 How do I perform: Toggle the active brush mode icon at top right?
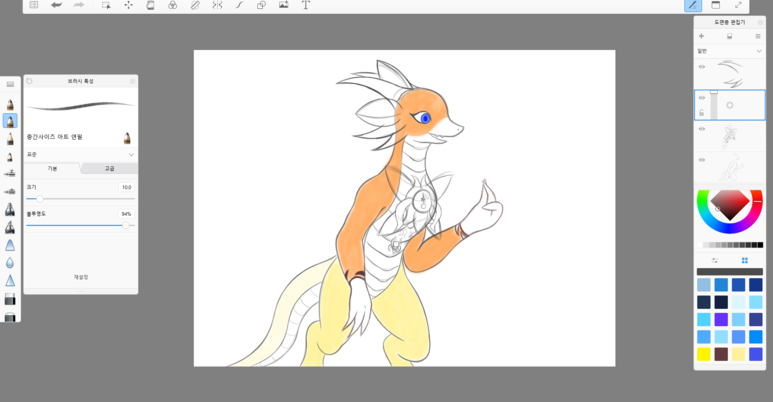693,5
